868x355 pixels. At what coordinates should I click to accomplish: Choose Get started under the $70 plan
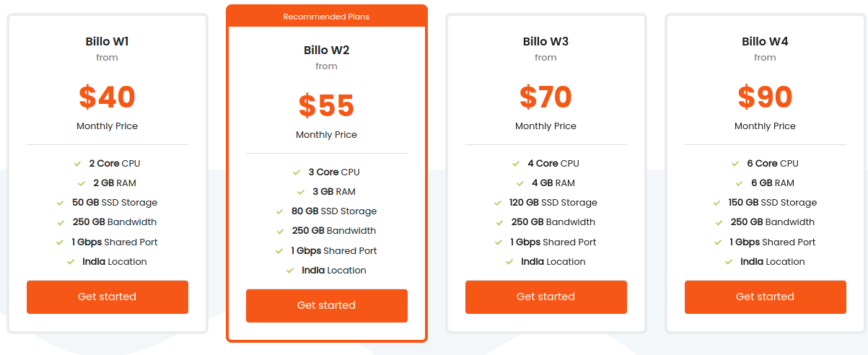[x=545, y=297]
